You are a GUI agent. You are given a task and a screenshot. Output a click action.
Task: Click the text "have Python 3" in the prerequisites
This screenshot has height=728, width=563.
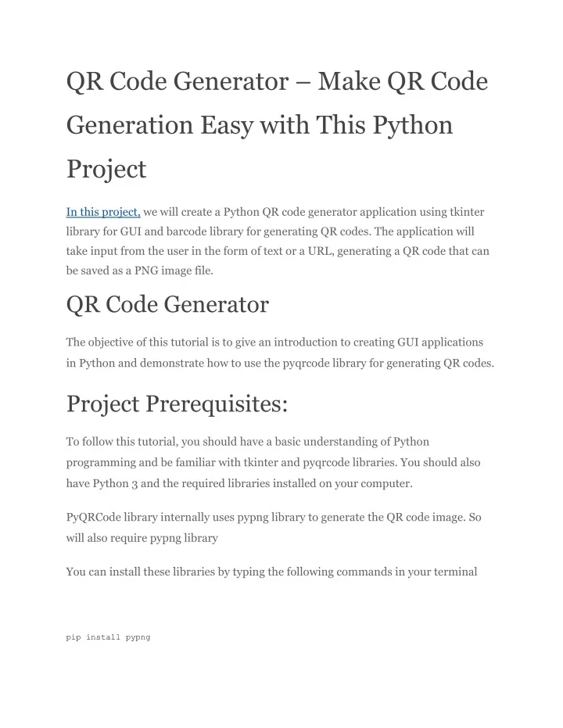coord(102,483)
